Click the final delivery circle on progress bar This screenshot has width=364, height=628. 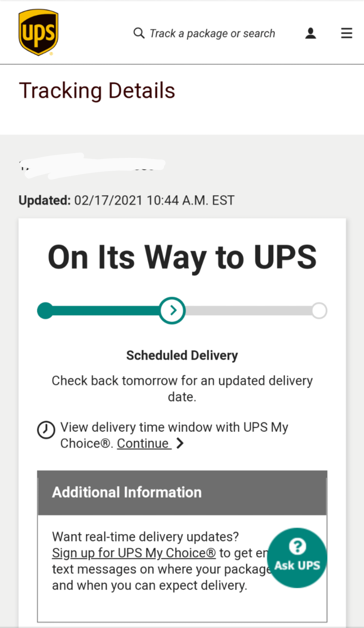point(319,311)
